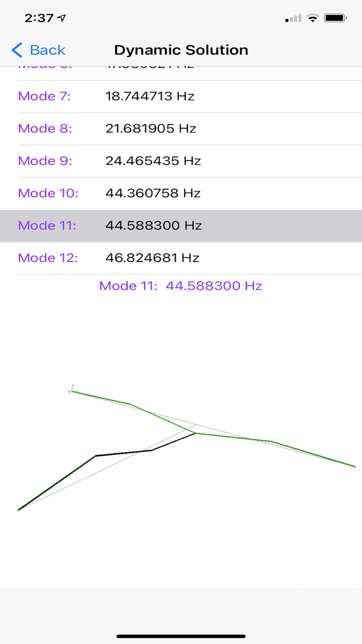Select the Mode 12 row
Image resolution: width=362 pixels, height=644 pixels.
point(181,258)
